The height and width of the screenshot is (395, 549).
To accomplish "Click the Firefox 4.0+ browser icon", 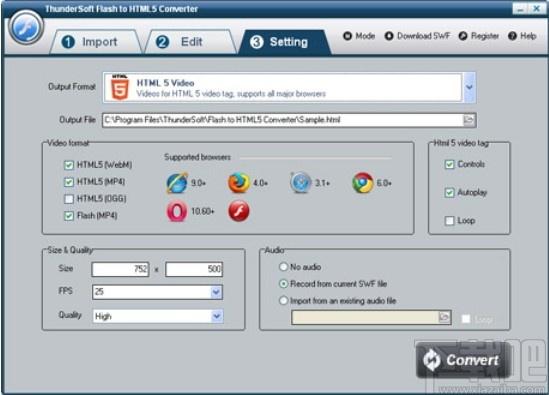I will click(239, 183).
